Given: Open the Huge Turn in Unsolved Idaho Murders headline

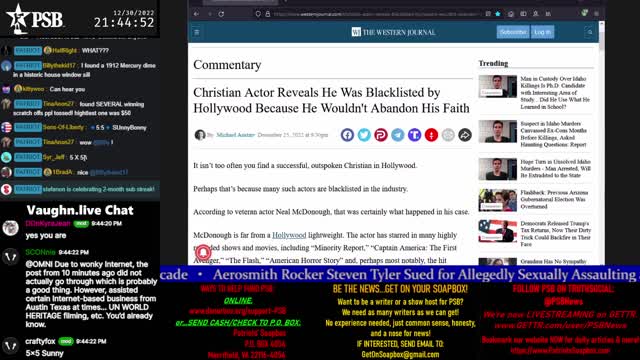Looking at the screenshot, I should click(x=555, y=169).
